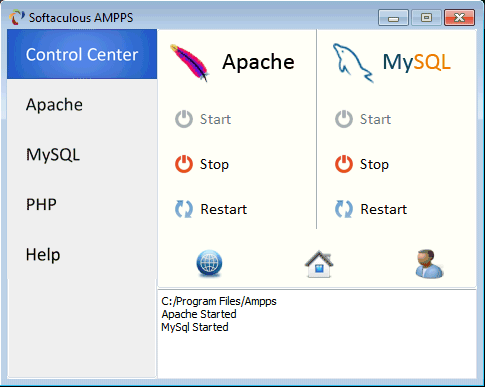This screenshot has width=485, height=387.
Task: Click the Apache Stop power icon
Action: pos(184,164)
